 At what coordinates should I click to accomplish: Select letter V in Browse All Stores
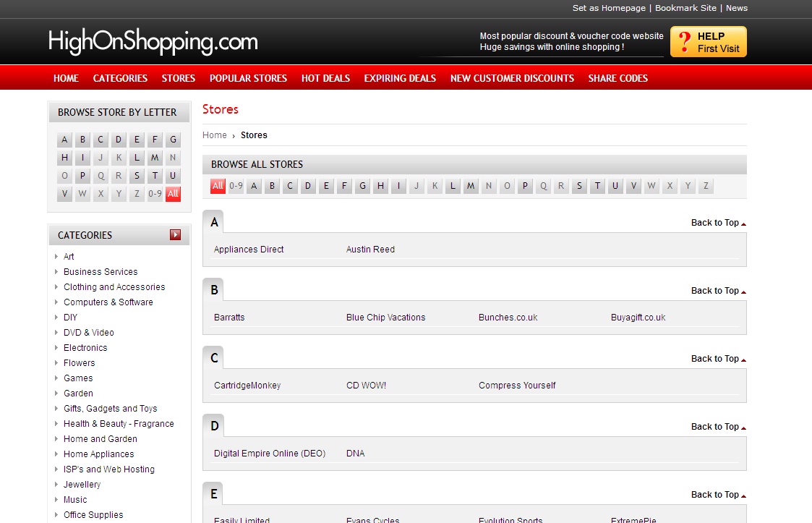point(633,186)
